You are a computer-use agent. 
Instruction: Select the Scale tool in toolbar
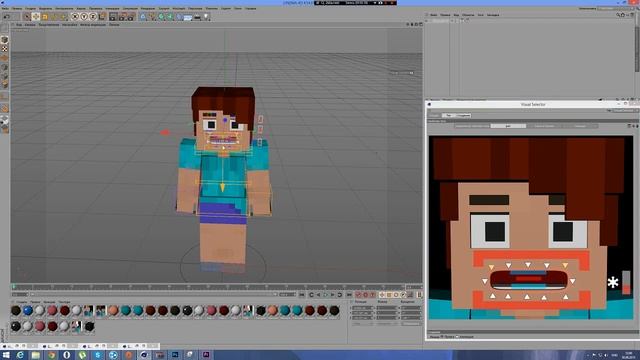45,17
